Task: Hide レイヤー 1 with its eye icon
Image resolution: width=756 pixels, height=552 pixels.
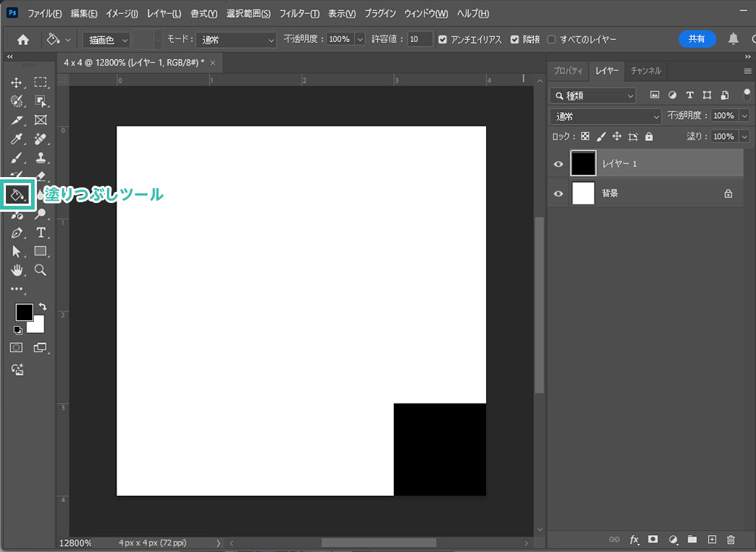Action: pos(558,164)
